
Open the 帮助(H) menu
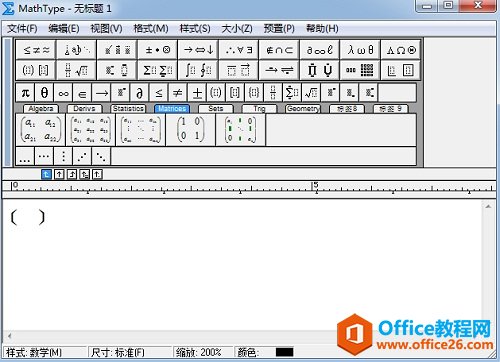point(322,29)
